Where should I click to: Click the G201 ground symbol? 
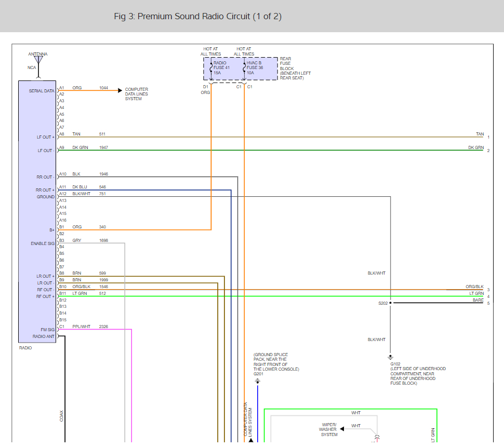(x=257, y=382)
